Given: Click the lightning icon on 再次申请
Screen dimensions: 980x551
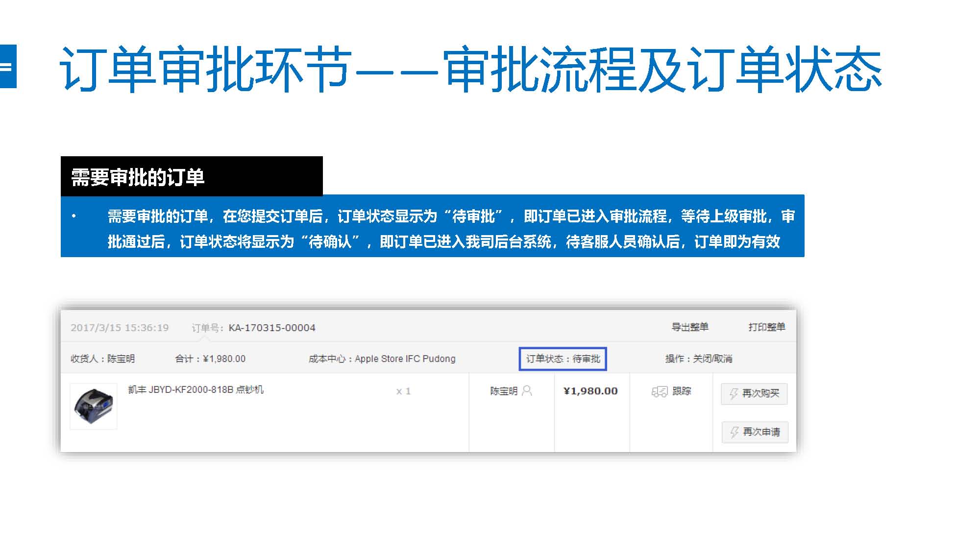Looking at the screenshot, I should [x=734, y=432].
